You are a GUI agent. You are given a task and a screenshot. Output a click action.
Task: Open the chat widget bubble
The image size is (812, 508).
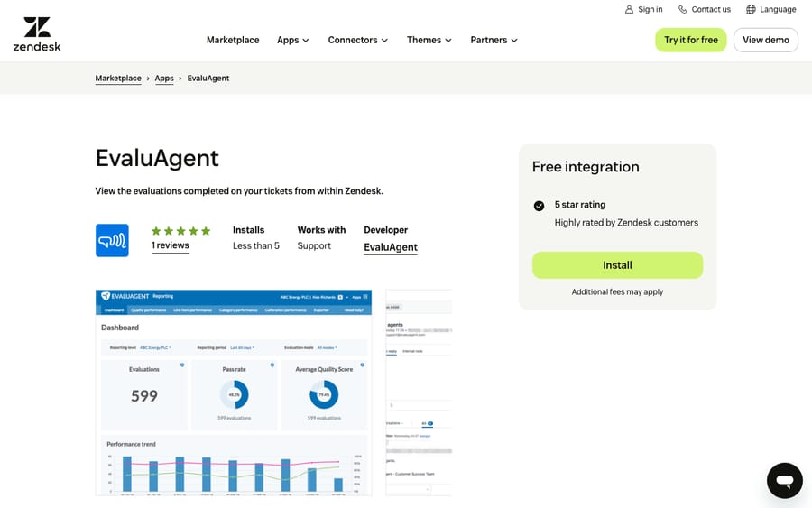click(785, 481)
